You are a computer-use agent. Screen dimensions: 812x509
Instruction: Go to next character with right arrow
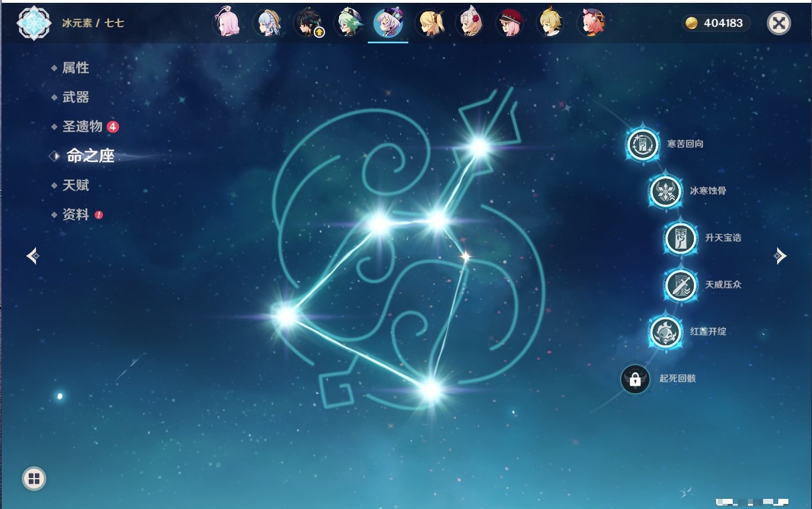pyautogui.click(x=780, y=256)
